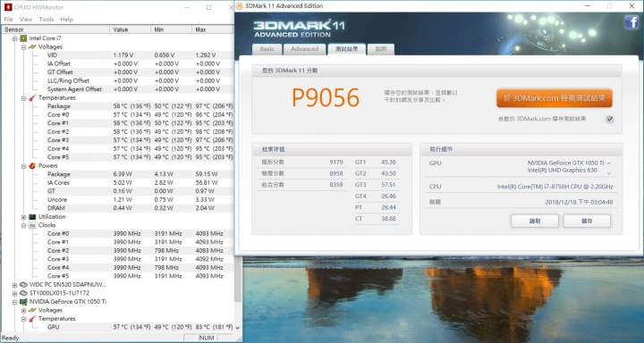644x343 pixels.
Task: Click the WDC PC SN520 disk icon
Action: [x=23, y=284]
